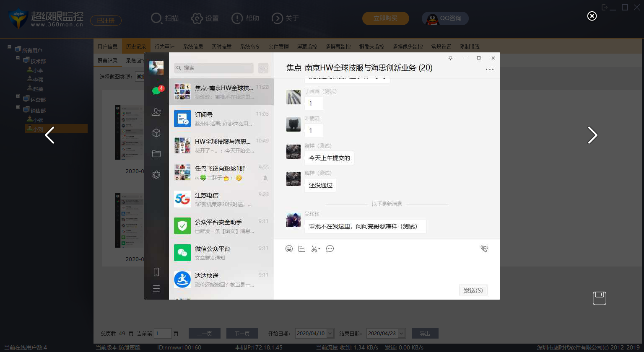This screenshot has width=644, height=352.
Task: Click the orange buy now button
Action: pos(385,18)
